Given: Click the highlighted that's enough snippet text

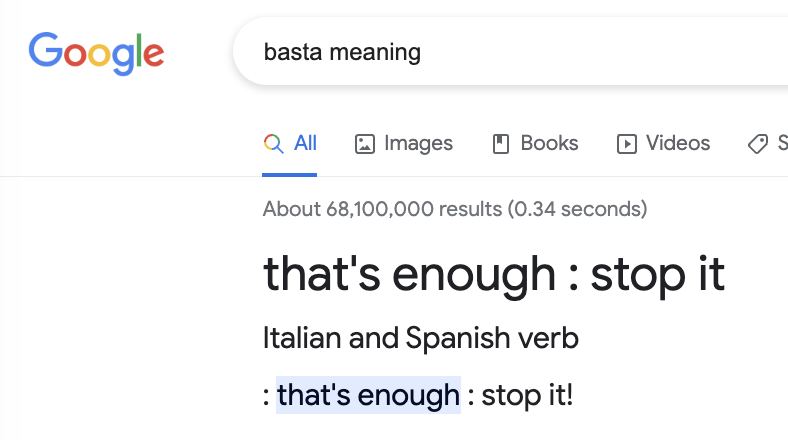Looking at the screenshot, I should (x=368, y=395).
